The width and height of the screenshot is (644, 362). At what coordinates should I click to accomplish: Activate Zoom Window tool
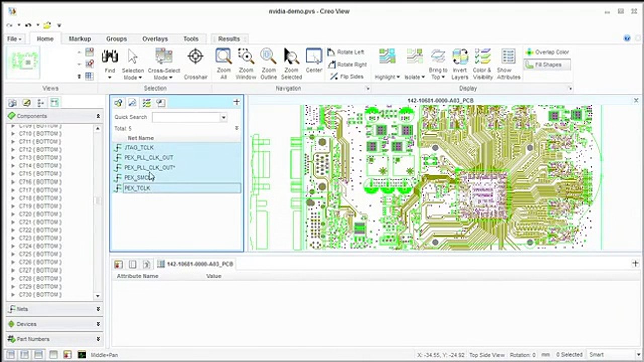pos(246,56)
